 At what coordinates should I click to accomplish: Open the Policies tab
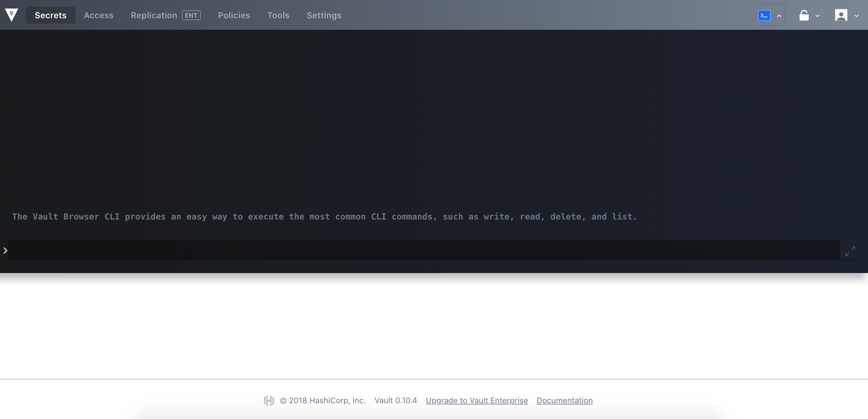tap(234, 15)
